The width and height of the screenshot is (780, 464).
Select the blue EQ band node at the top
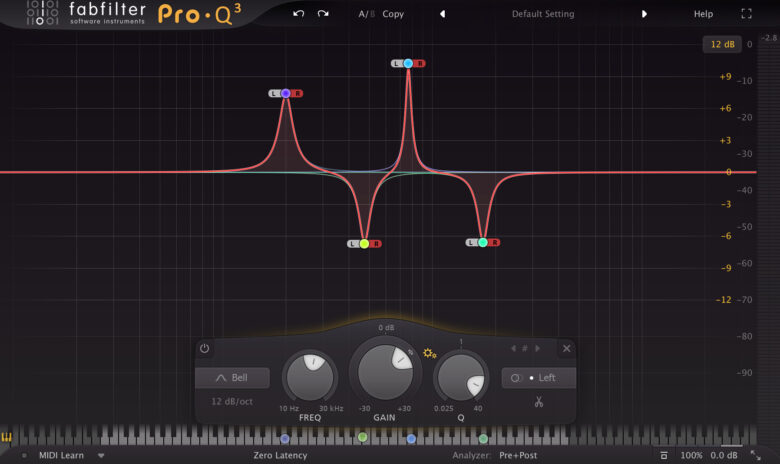[408, 63]
